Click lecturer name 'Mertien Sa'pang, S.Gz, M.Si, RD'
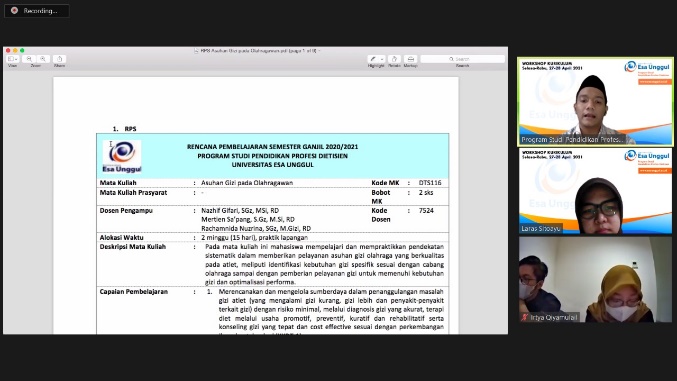The width and height of the screenshot is (677, 381). point(248,219)
